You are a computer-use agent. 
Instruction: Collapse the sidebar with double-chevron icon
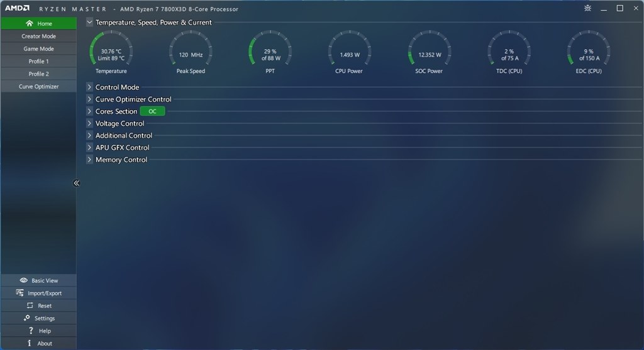76,183
